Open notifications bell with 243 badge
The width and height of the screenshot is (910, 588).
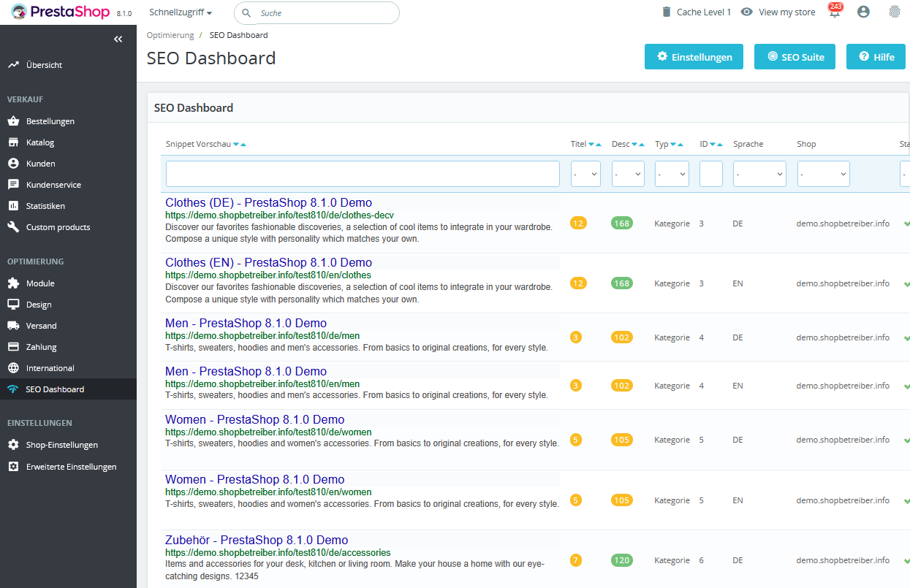coord(835,12)
